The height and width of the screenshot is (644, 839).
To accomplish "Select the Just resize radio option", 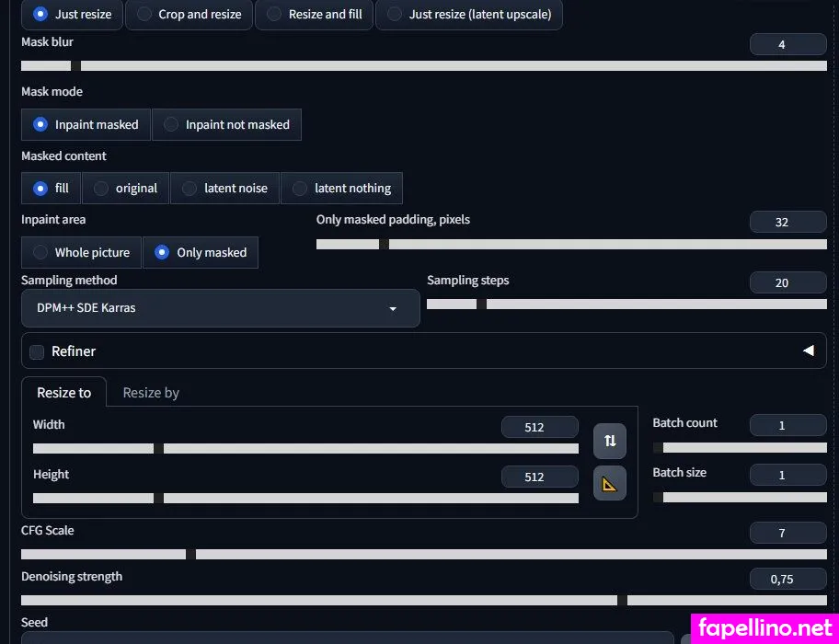I will [73, 15].
